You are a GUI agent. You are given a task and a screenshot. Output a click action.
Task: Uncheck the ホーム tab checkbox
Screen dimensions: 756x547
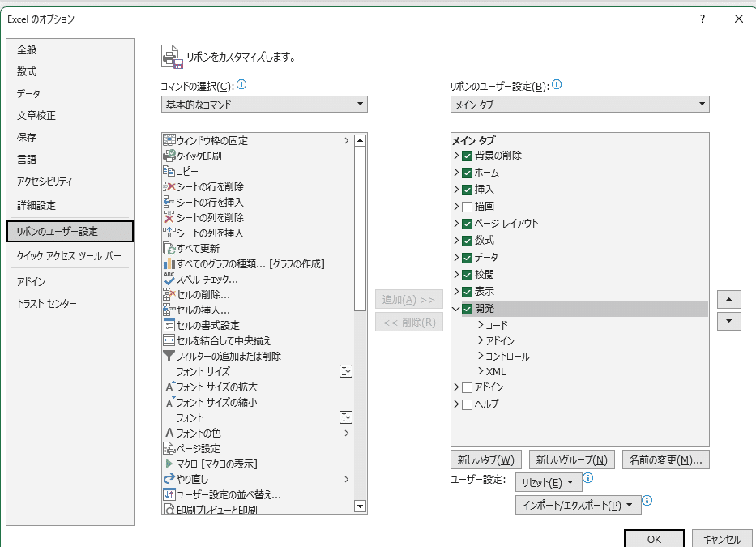(467, 173)
